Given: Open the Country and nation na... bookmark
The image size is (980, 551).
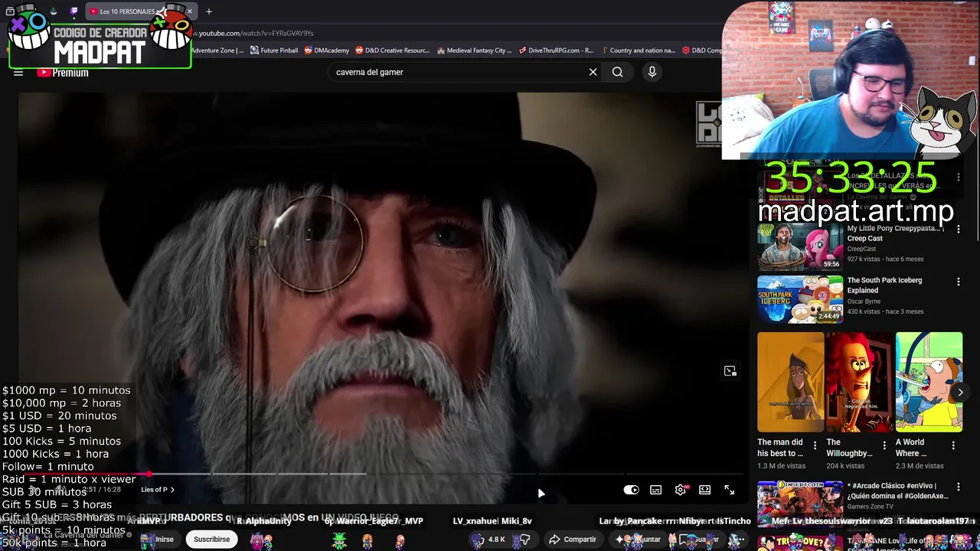Looking at the screenshot, I should click(639, 51).
